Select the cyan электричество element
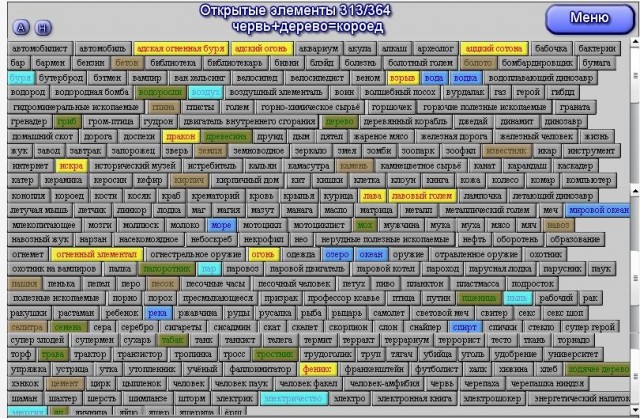This screenshot has width=640, height=418. coord(293,398)
